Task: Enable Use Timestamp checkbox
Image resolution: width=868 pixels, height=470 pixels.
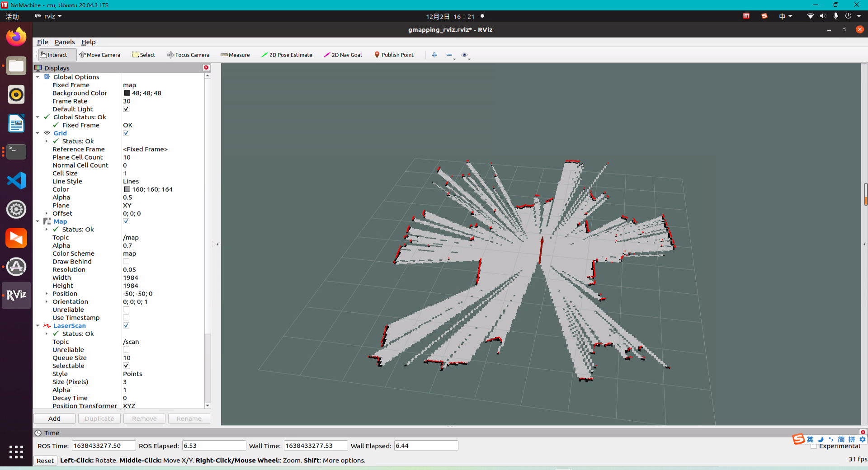Action: point(126,318)
